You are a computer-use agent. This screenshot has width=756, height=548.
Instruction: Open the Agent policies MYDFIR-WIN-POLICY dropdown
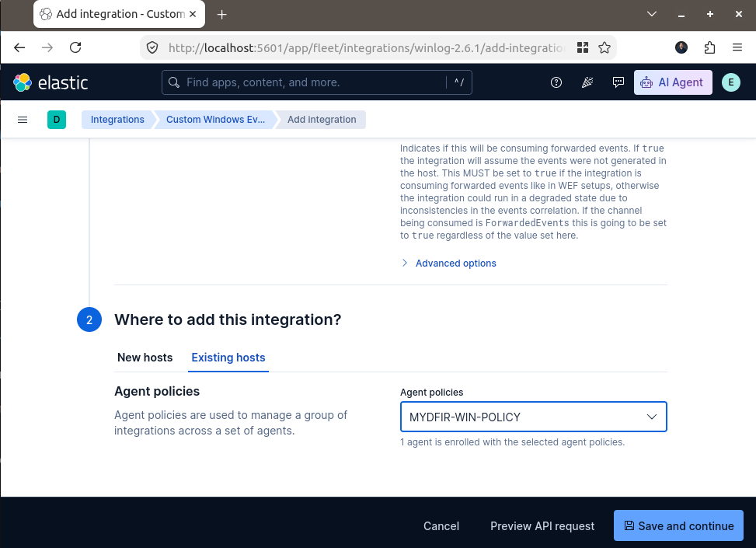[533, 417]
